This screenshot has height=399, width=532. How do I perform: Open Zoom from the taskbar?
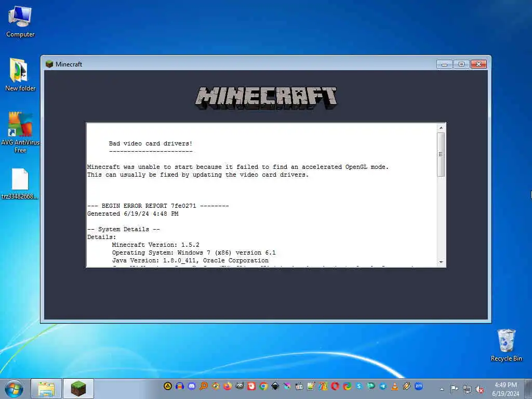[x=419, y=386]
